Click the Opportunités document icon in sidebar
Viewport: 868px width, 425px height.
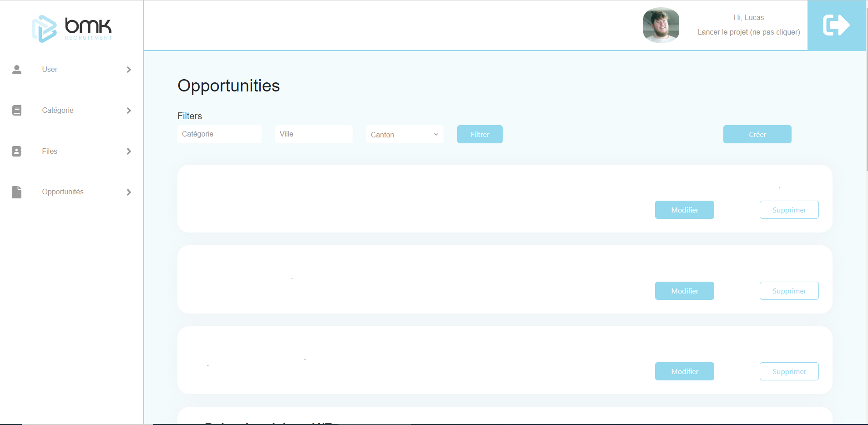17,192
